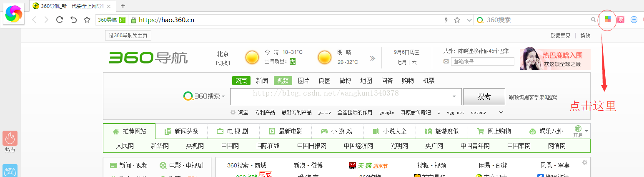Open the game controller sidebar icon
This screenshot has width=644, height=177.
(x=10, y=171)
